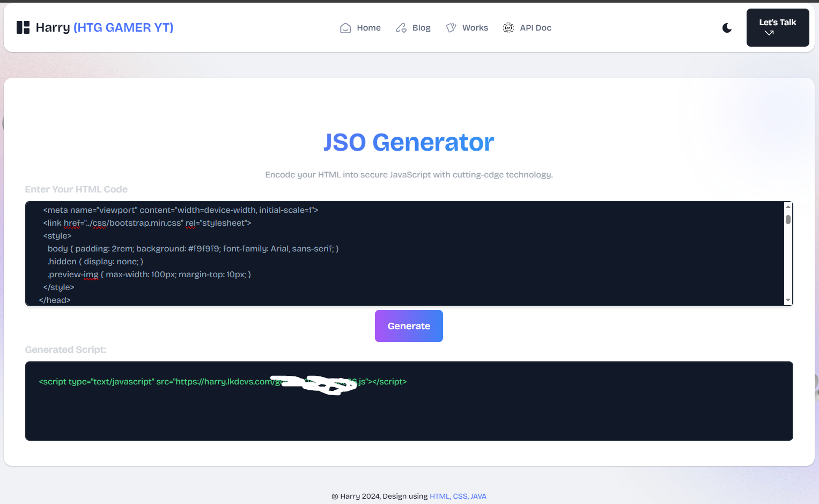Click the 'Enter Your HTML Code' label

pyautogui.click(x=76, y=189)
